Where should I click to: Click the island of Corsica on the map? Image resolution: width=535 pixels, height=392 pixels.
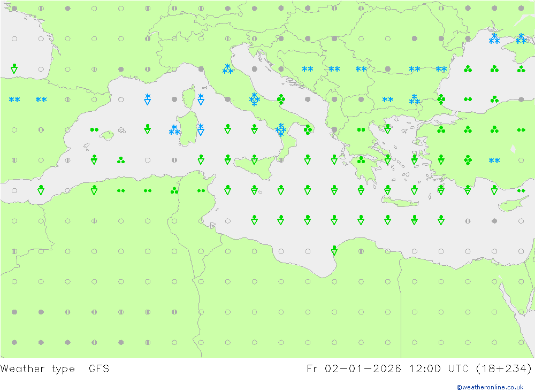(187, 99)
